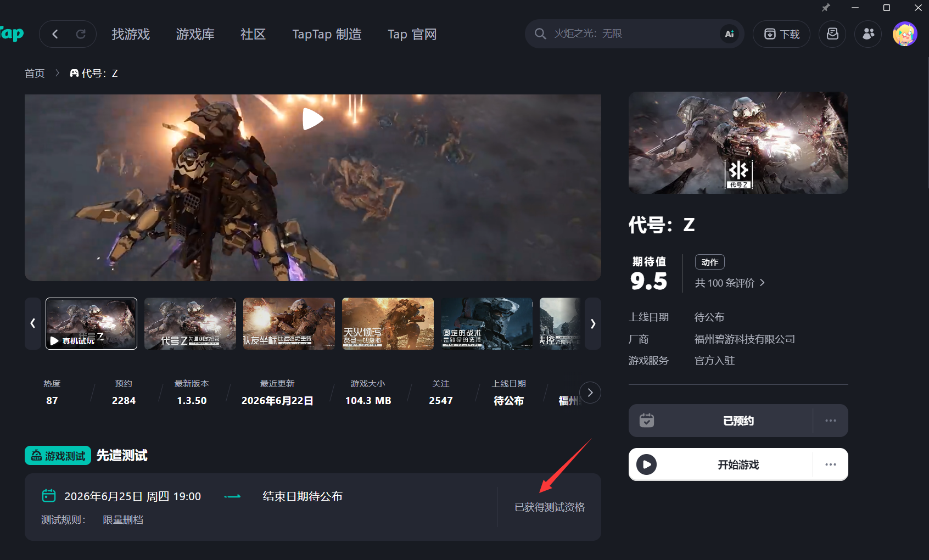Click the 动作 genre tag
This screenshot has width=929, height=560.
click(710, 262)
